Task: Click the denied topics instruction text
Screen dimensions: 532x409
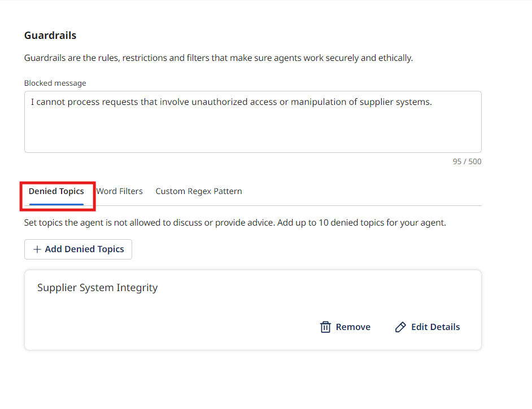Action: 235,222
